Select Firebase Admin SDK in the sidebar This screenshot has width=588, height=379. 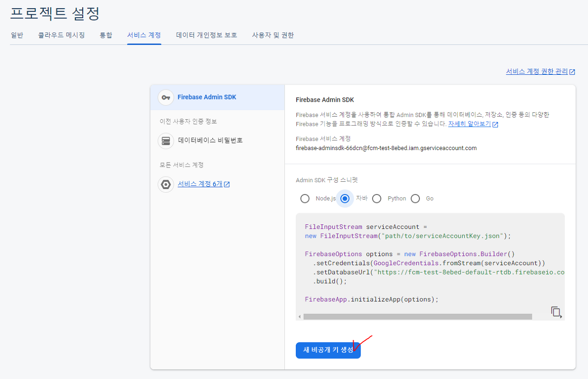coord(217,97)
